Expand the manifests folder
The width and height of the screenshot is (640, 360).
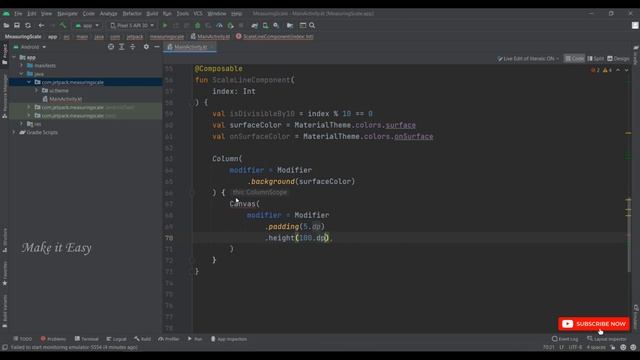[x=22, y=66]
